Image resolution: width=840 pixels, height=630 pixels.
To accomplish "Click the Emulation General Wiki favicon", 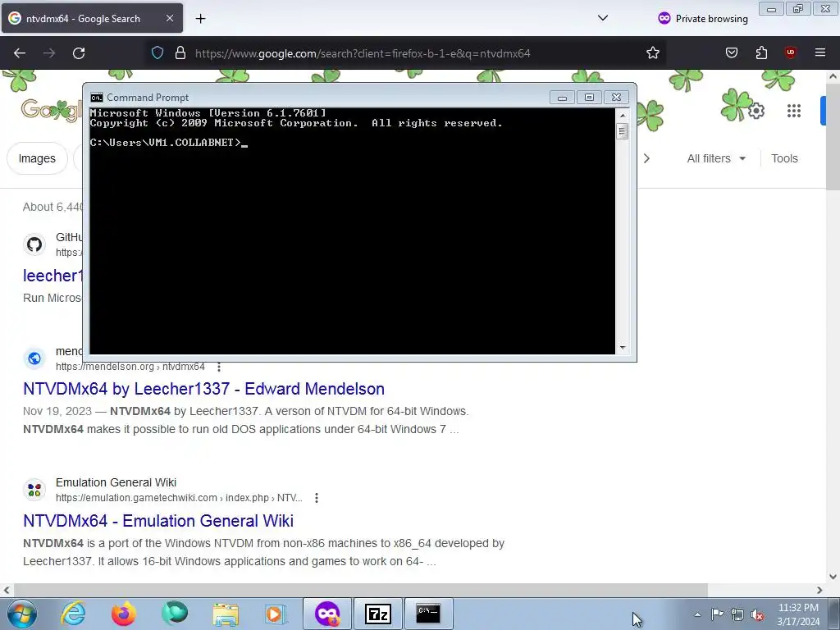I will (34, 490).
